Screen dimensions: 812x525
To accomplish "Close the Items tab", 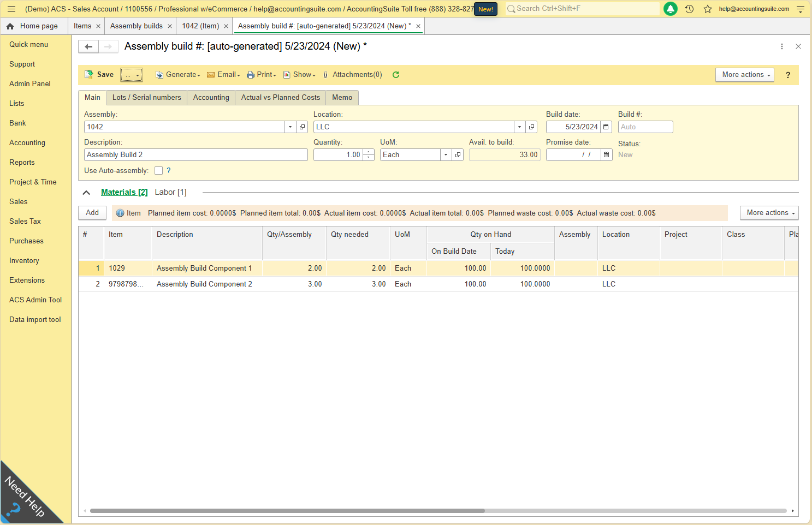I will (98, 26).
